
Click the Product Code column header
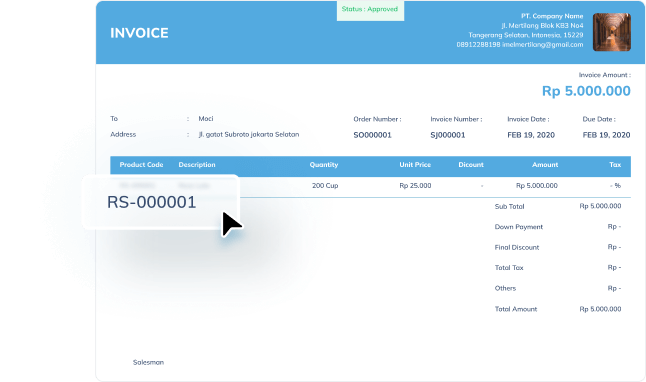(141, 164)
